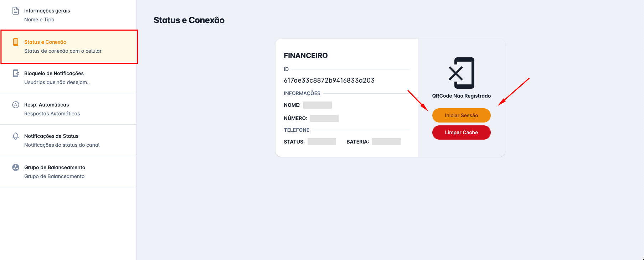Viewport: 644px width, 260px height.
Task: Click the redacted STATUS value under Telefone
Action: (x=322, y=141)
